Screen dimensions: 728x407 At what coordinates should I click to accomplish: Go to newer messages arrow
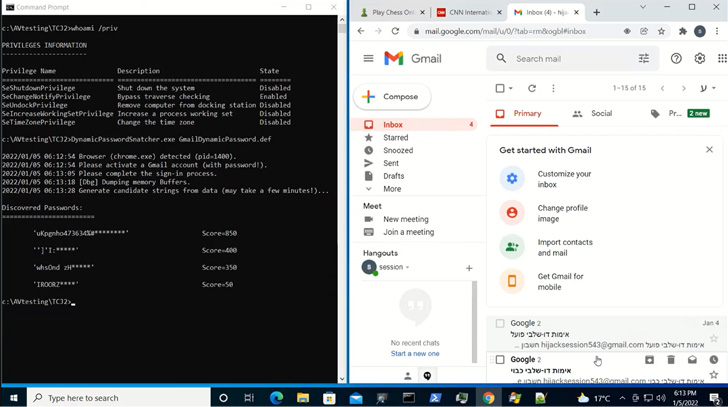pyautogui.click(x=663, y=88)
